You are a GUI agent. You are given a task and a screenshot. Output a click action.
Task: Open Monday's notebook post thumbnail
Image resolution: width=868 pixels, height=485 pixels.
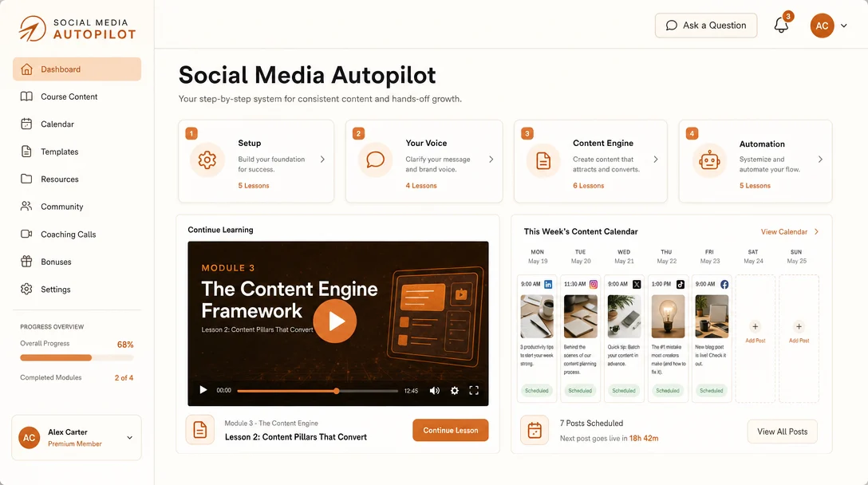click(x=537, y=316)
